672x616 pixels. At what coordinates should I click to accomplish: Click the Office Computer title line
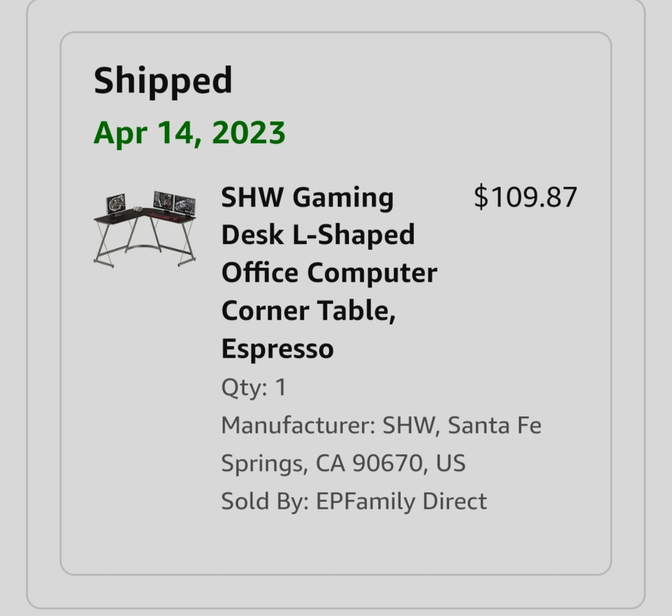(x=329, y=273)
